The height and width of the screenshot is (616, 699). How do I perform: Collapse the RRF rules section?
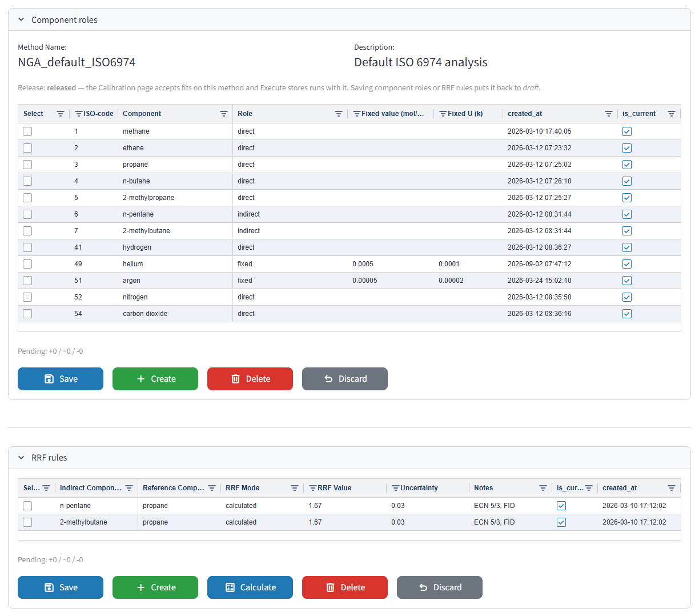21,458
